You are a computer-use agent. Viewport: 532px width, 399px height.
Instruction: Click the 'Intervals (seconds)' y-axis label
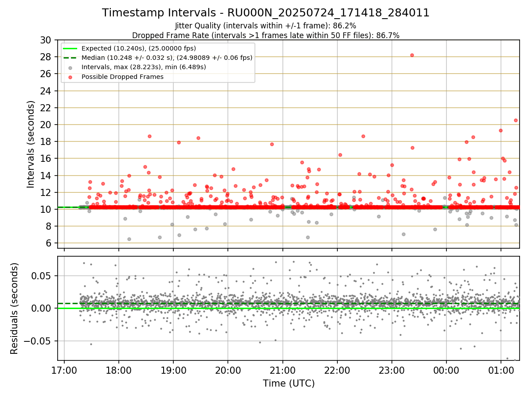click(x=31, y=144)
